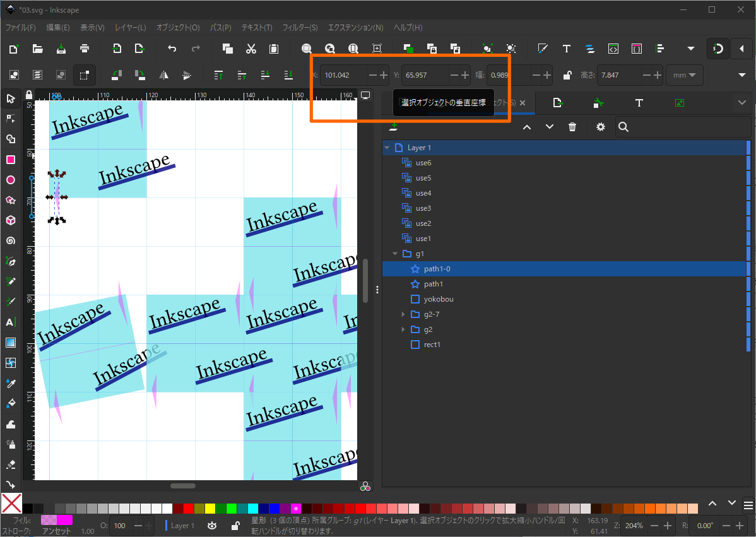Switch to the Text and Font panel tab
This screenshot has height=537, width=756.
pos(639,103)
